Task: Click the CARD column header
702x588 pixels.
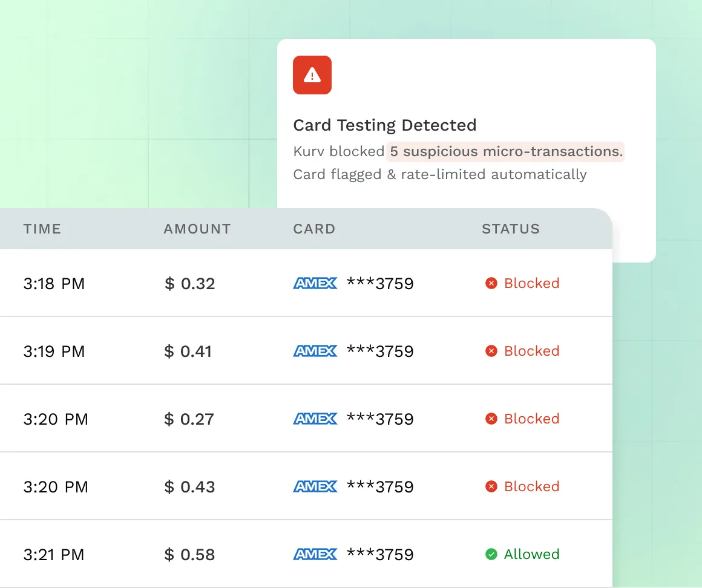Action: click(x=314, y=229)
